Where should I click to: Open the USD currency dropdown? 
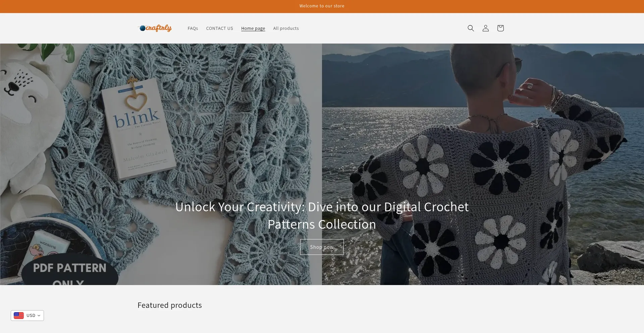(31, 316)
